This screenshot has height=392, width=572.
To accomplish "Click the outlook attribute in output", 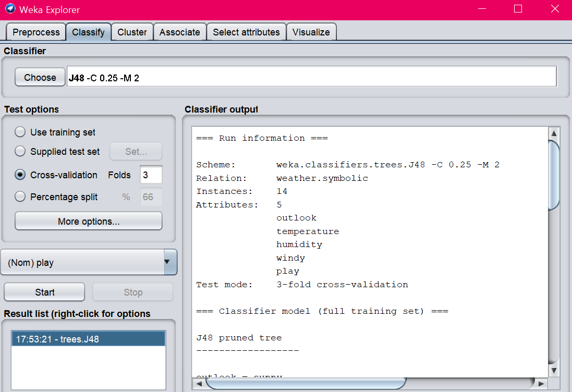I will 296,218.
